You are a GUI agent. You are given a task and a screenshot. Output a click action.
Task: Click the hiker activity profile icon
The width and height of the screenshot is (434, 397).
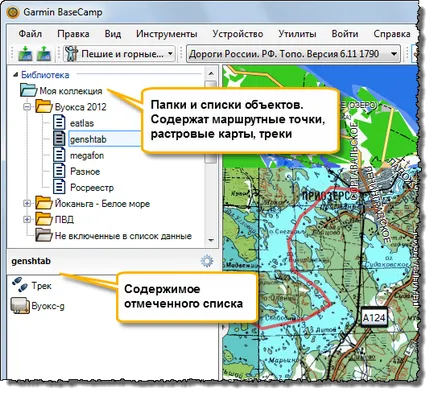pos(71,53)
